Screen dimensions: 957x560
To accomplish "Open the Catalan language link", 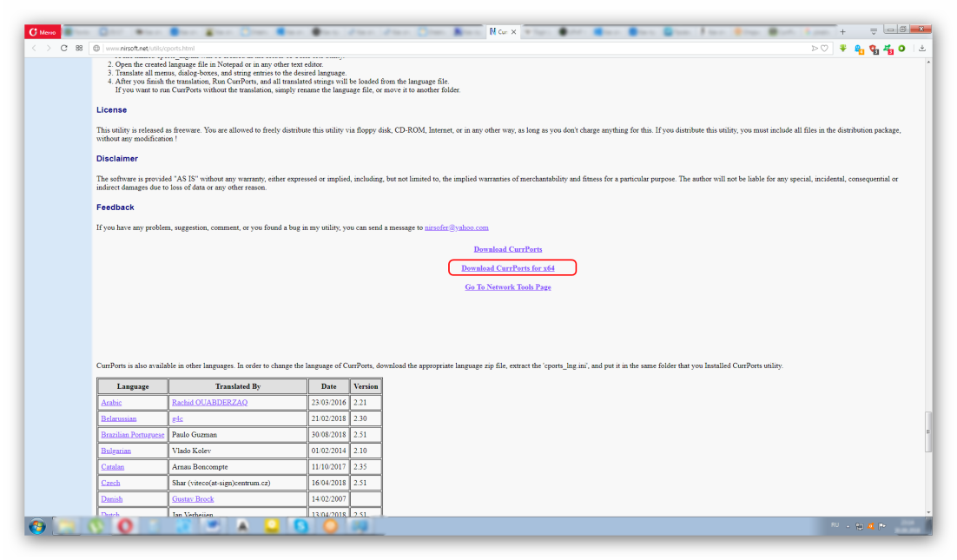I will coord(112,467).
